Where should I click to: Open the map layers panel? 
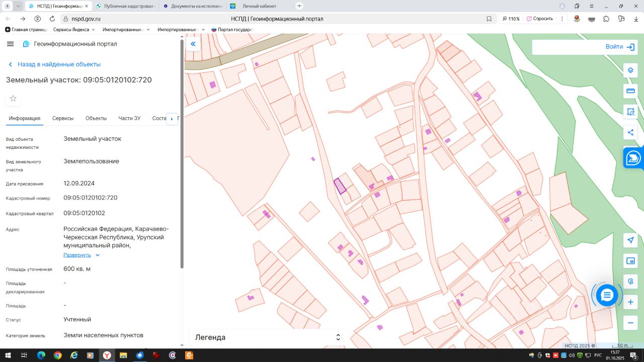coord(630,70)
